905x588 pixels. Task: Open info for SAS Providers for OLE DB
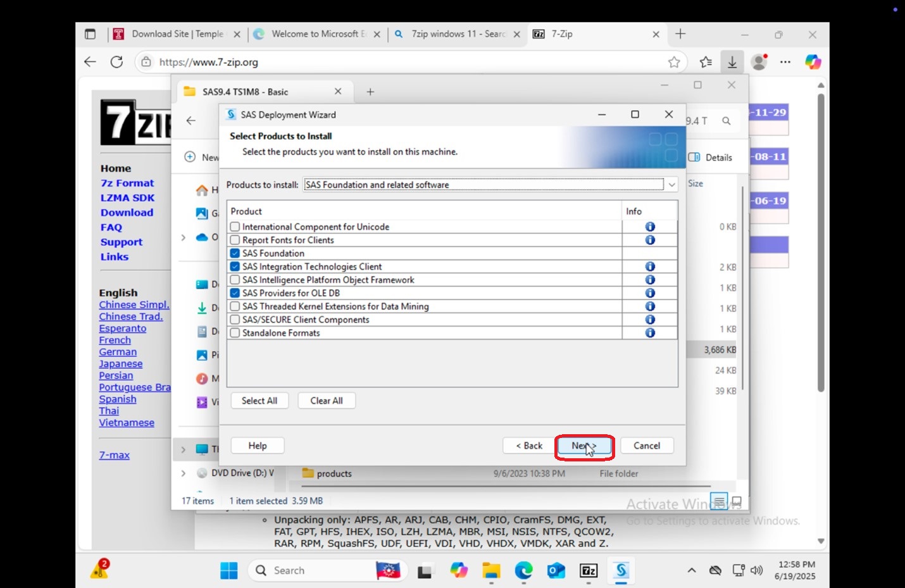(650, 293)
